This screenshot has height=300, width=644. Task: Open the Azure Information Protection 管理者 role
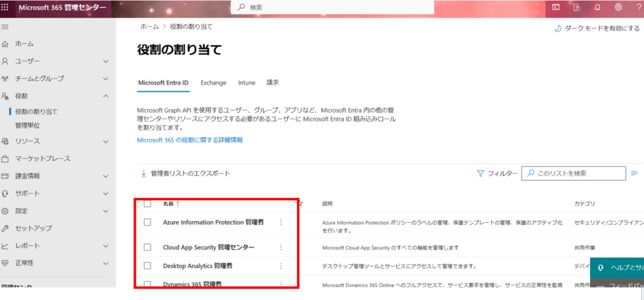[x=213, y=222]
